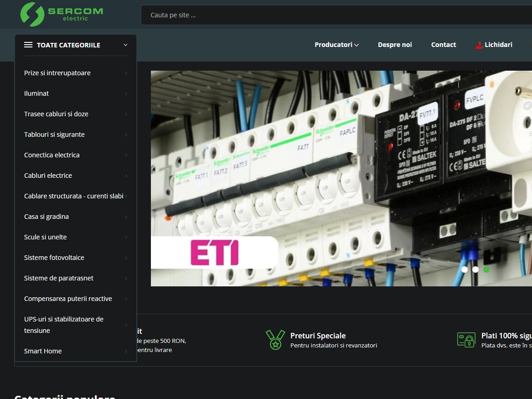Viewport: 532px width, 399px height.
Task: Click the second carousel slide indicator
Action: tap(475, 269)
